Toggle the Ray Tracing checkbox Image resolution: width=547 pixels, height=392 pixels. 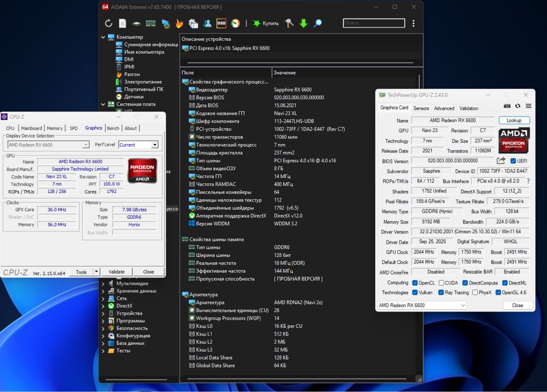point(441,292)
